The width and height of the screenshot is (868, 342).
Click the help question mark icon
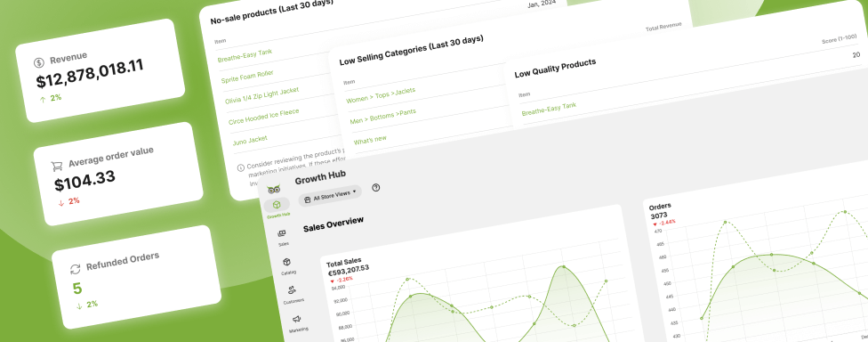point(376,187)
